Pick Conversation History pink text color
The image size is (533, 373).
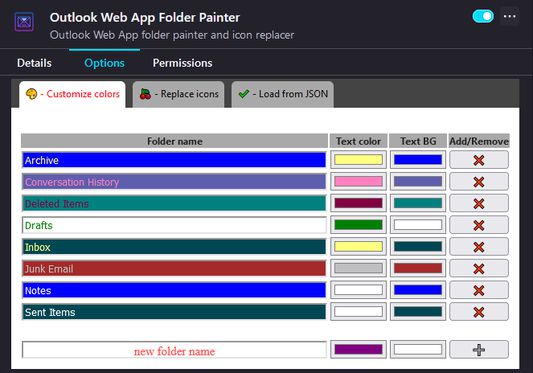tap(358, 182)
